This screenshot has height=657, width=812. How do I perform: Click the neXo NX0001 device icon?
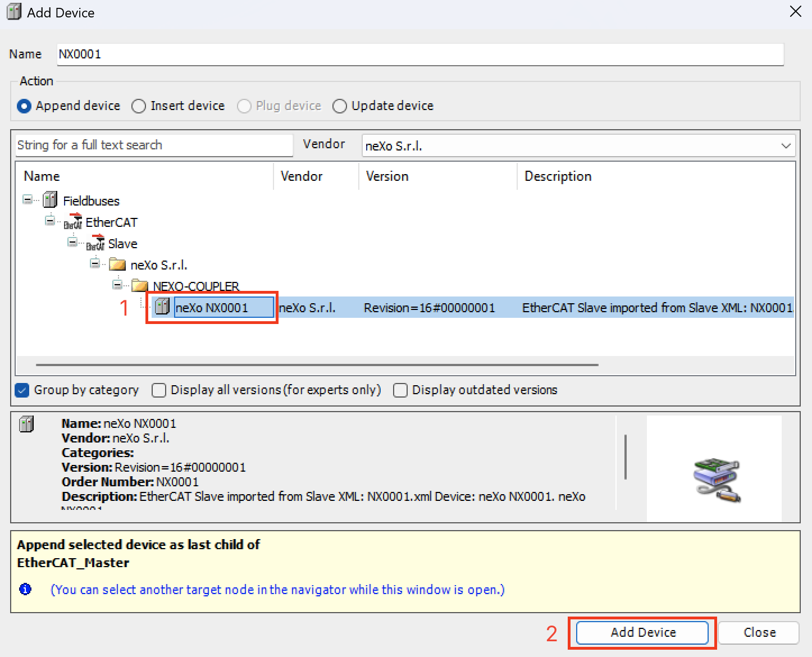(x=162, y=307)
